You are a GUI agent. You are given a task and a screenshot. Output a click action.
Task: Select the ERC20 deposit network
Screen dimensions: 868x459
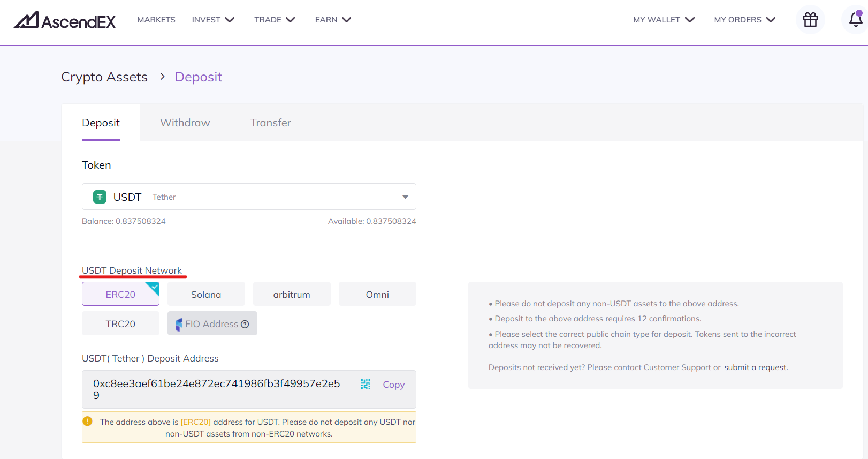(x=120, y=294)
